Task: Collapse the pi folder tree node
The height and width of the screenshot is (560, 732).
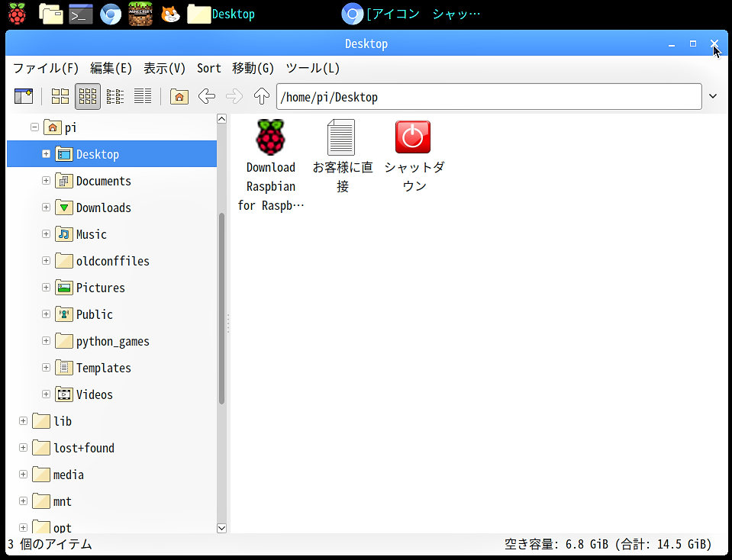Action: point(34,127)
